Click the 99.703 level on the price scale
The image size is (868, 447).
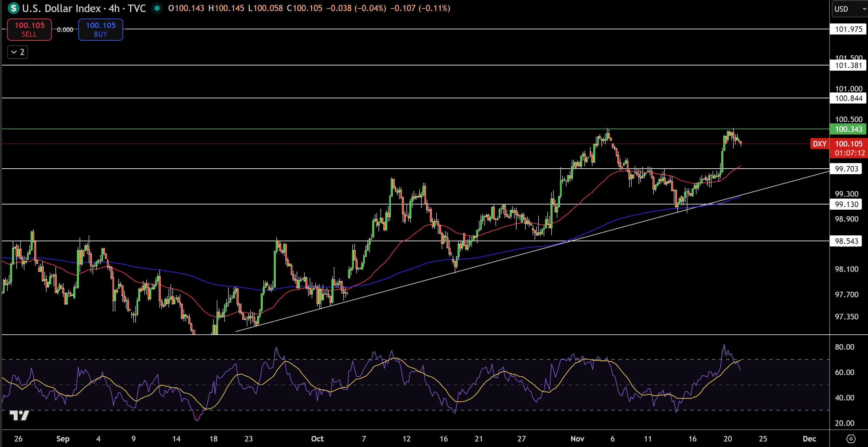pyautogui.click(x=846, y=169)
